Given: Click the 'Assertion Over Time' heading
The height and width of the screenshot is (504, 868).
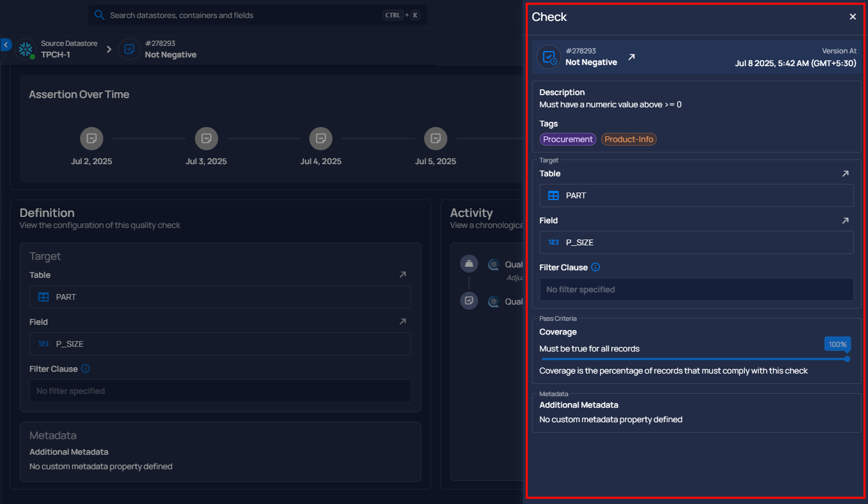Looking at the screenshot, I should [x=79, y=95].
